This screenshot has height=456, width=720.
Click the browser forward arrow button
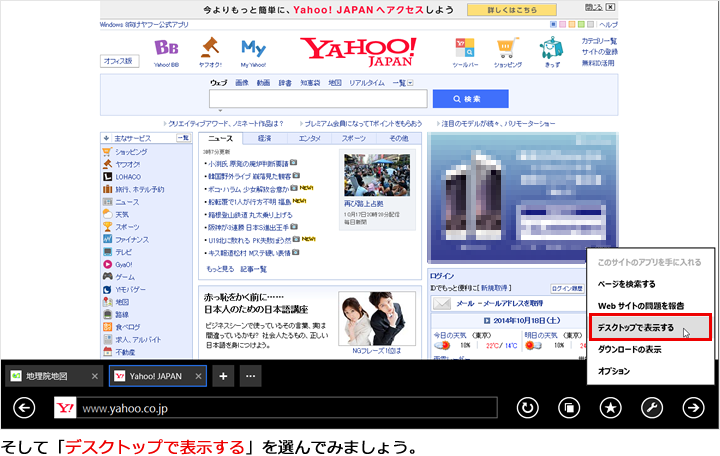pyautogui.click(x=693, y=408)
